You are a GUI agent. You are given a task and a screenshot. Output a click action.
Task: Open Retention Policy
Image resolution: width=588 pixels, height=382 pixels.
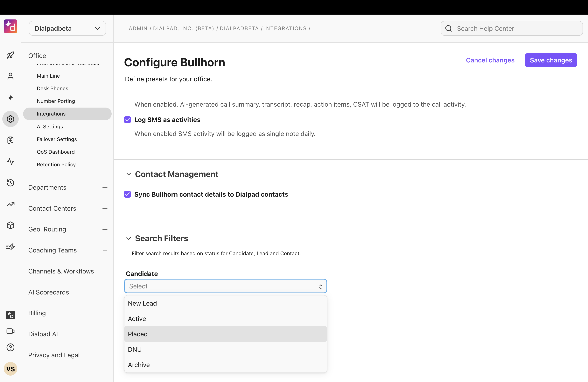click(56, 164)
